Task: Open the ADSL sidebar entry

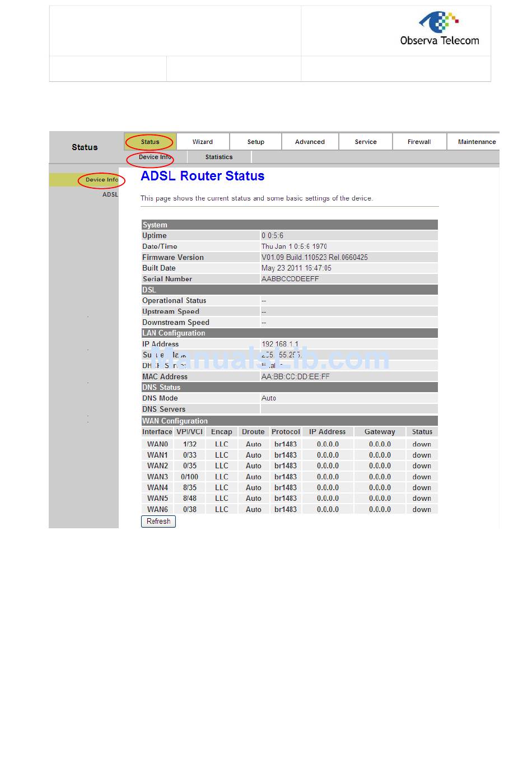Action: [x=110, y=194]
